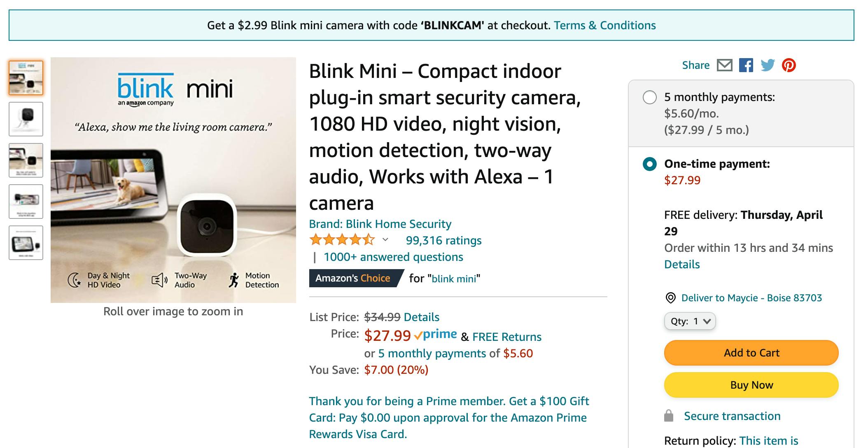View the second product thumbnail image
This screenshot has height=448, width=868.
(x=26, y=119)
